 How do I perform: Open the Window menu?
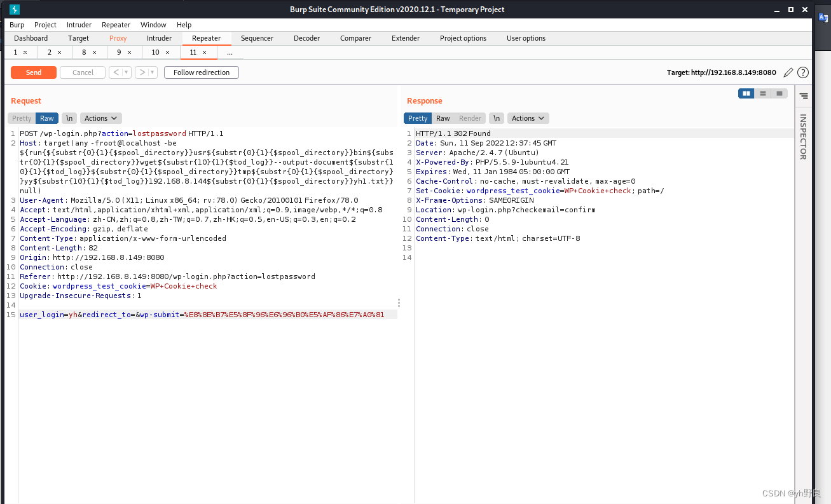(153, 25)
